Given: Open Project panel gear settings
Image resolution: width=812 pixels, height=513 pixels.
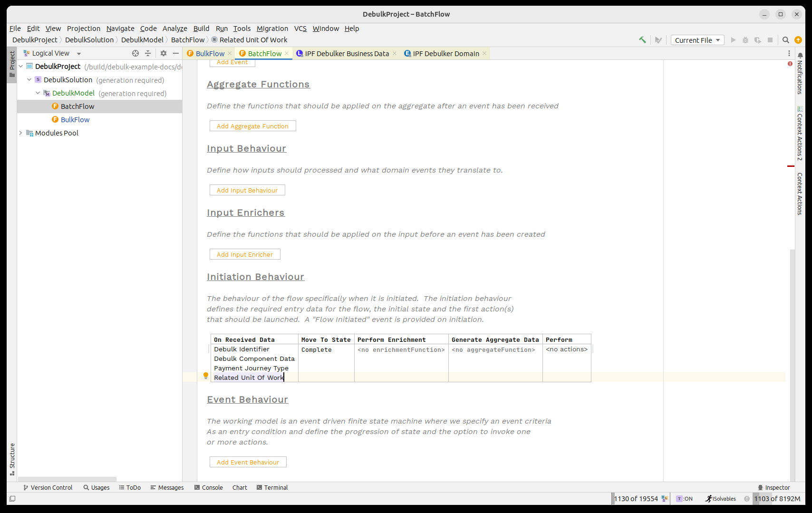Looking at the screenshot, I should [x=164, y=53].
